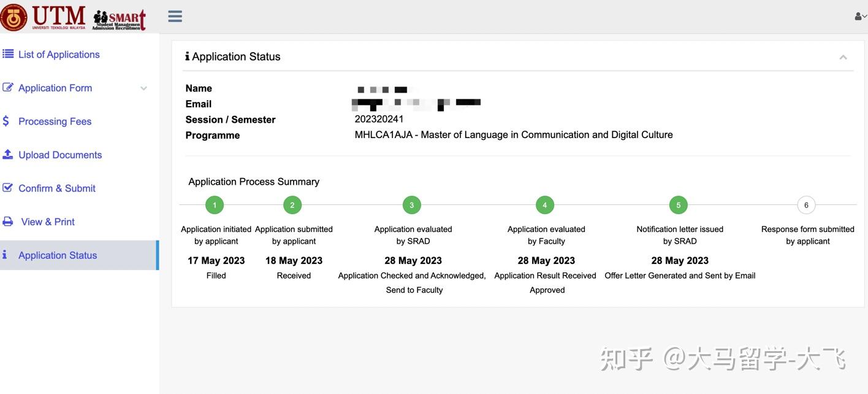This screenshot has height=394, width=868.
Task: Select the Application Form sidebar icon
Action: (x=8, y=87)
